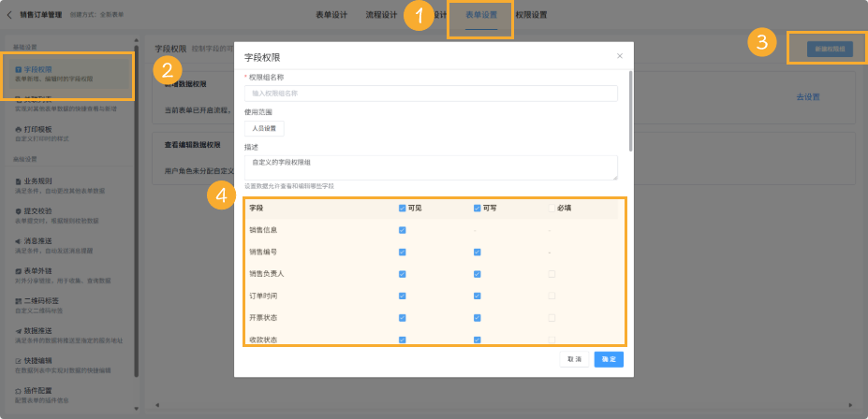Viewport: 868px width, 419px height.
Task: Uncheck 可写 for 销售负责人
Action: click(478, 274)
